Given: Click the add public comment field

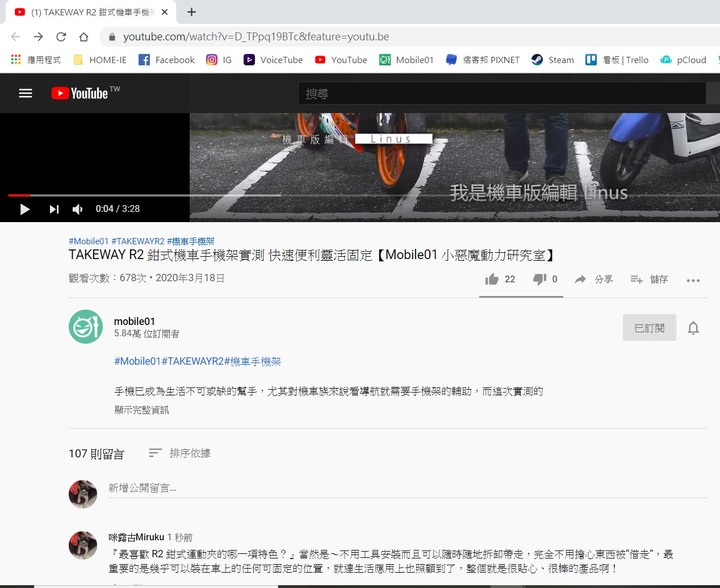Looking at the screenshot, I should (408, 488).
